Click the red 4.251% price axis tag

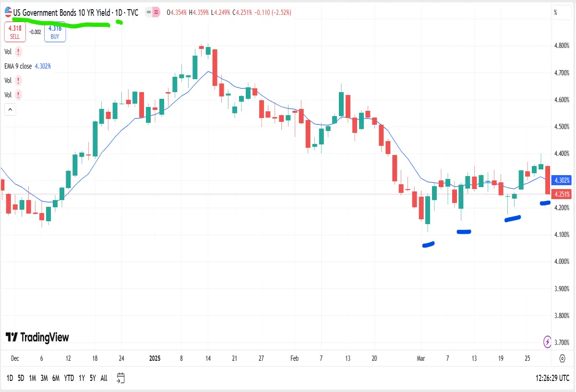pos(561,194)
